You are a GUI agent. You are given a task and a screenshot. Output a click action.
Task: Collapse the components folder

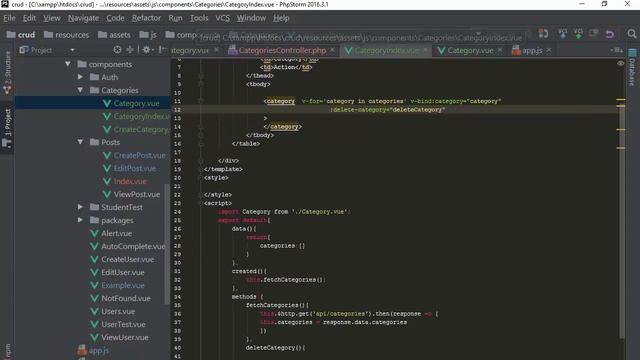(68, 64)
